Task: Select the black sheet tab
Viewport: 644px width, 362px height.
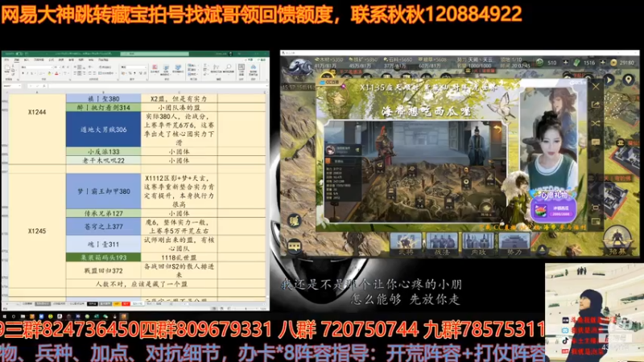Action: click(93, 304)
